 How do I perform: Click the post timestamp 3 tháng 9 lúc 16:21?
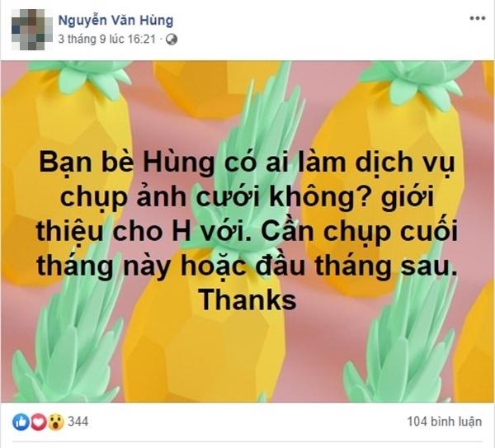pyautogui.click(x=107, y=39)
